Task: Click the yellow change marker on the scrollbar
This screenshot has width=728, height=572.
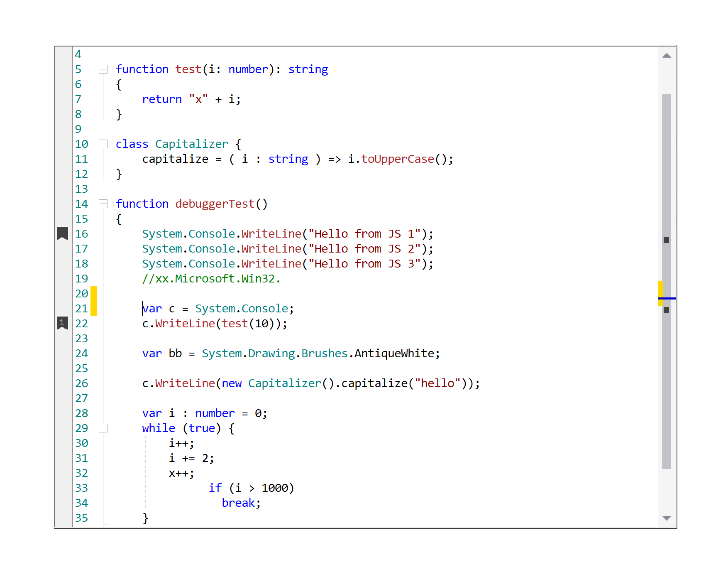Action: [x=660, y=290]
